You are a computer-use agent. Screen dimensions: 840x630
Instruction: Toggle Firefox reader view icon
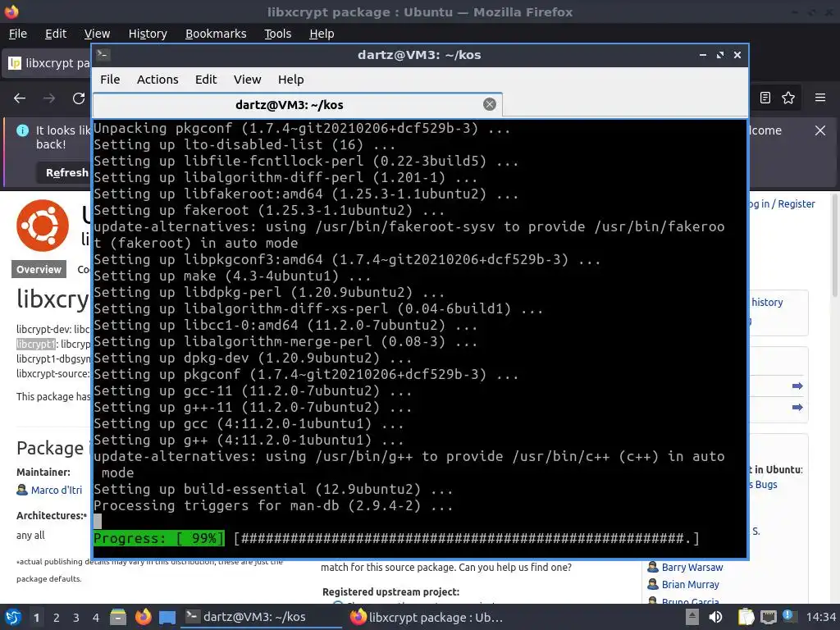(765, 98)
